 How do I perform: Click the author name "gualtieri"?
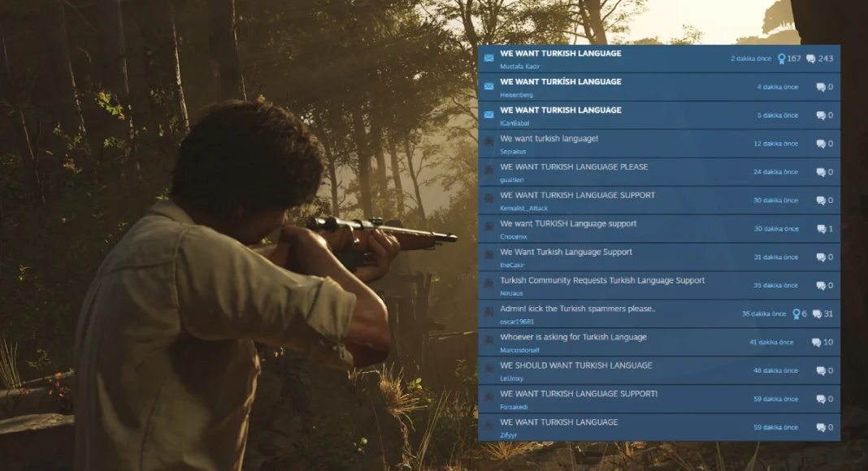(511, 179)
